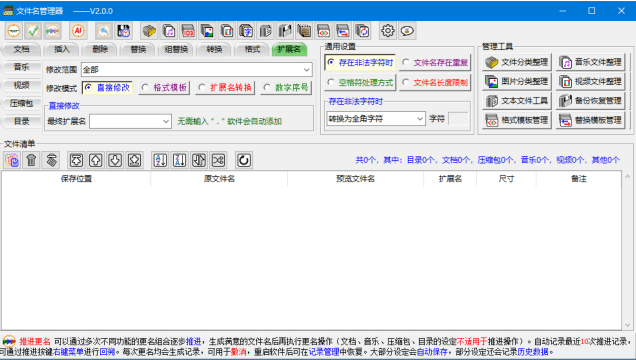This screenshot has width=636, height=360.
Task: Select the 格式模板 radio option
Action: (165, 88)
